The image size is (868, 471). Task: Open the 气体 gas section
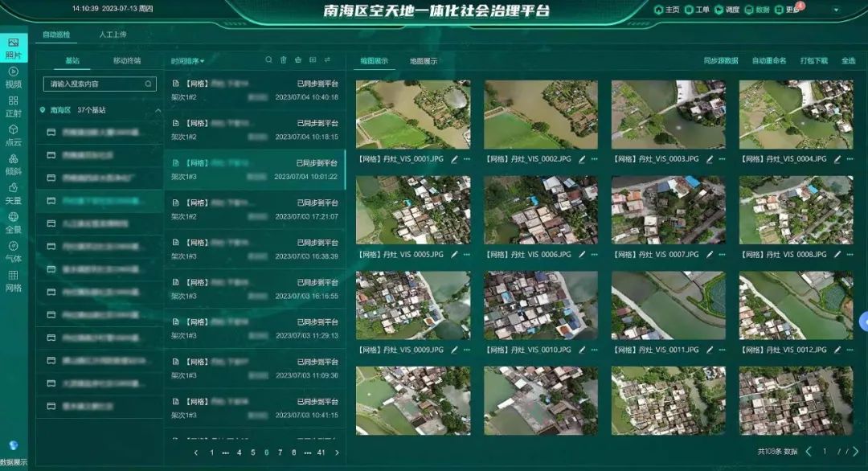pos(13,251)
